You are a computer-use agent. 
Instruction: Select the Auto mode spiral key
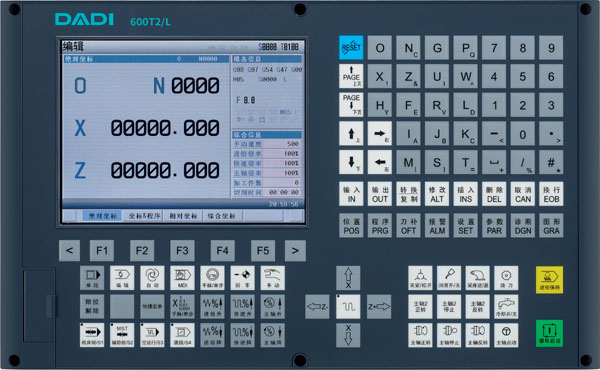(152, 278)
